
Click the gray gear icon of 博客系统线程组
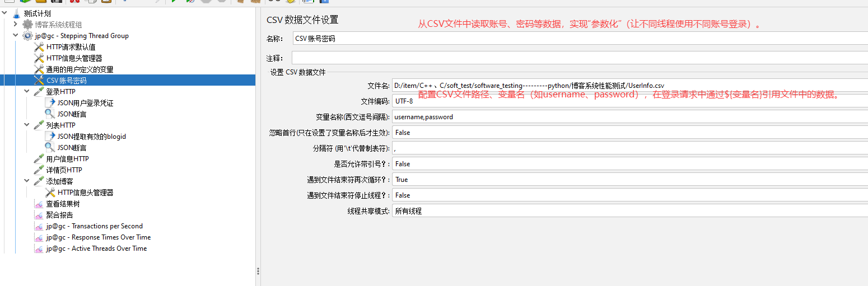(27, 25)
